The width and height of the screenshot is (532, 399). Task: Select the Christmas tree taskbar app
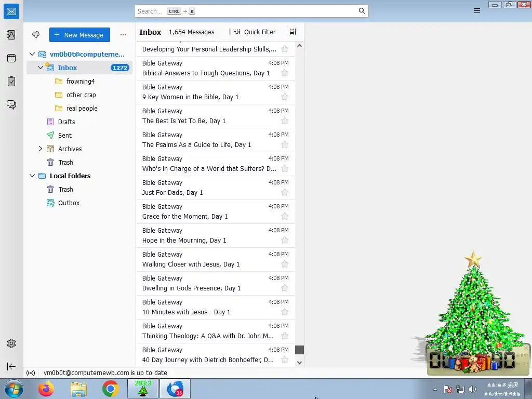tap(143, 389)
